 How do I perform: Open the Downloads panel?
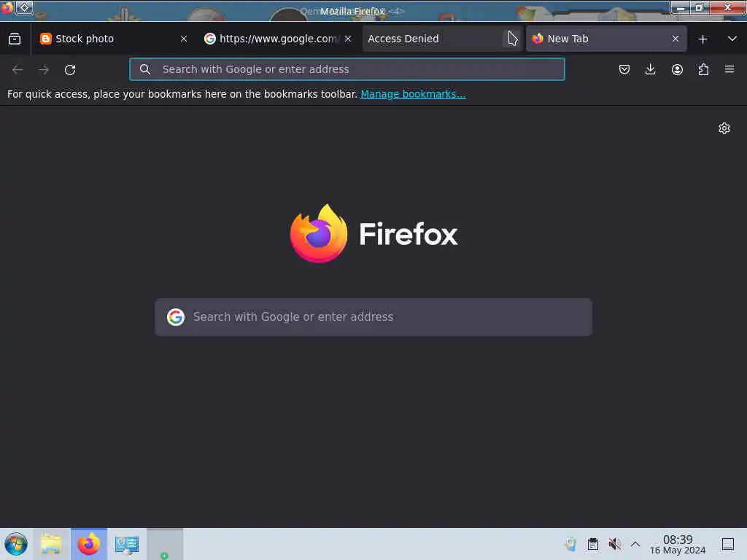click(650, 70)
